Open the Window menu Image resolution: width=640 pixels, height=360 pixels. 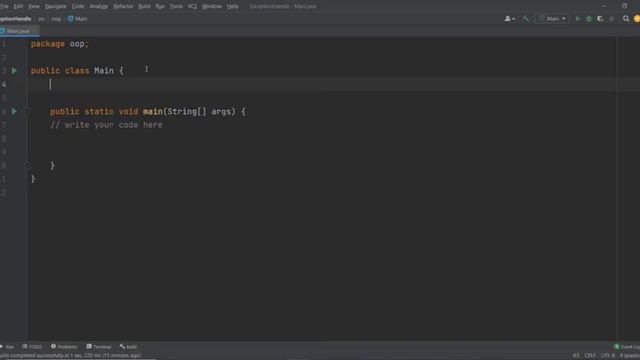pyautogui.click(x=212, y=6)
